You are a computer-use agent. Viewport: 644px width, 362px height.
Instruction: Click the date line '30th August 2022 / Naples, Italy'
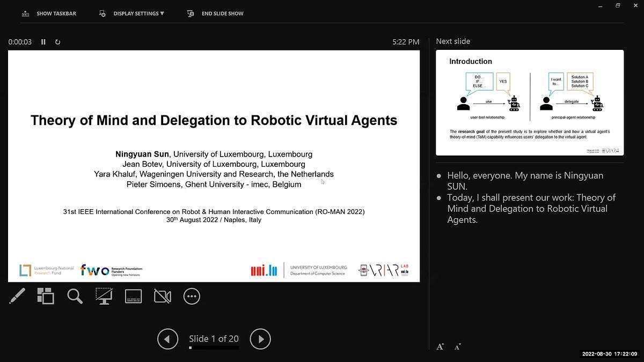click(x=214, y=220)
